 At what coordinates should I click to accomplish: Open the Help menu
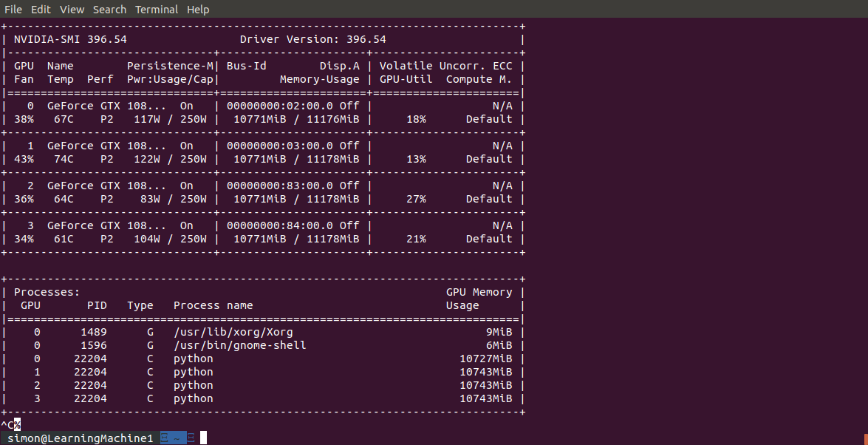tap(198, 9)
